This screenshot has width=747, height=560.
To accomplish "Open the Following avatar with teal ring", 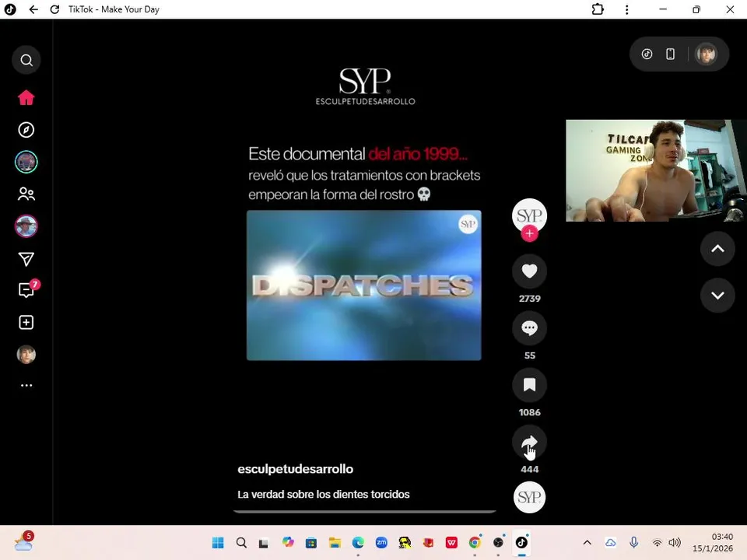I will 26,162.
